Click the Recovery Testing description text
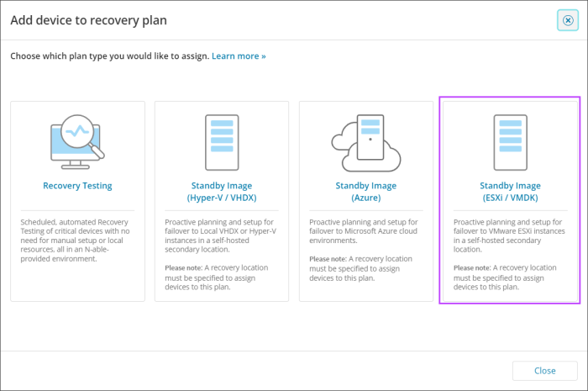Image resolution: width=588 pixels, height=391 pixels. (x=77, y=240)
